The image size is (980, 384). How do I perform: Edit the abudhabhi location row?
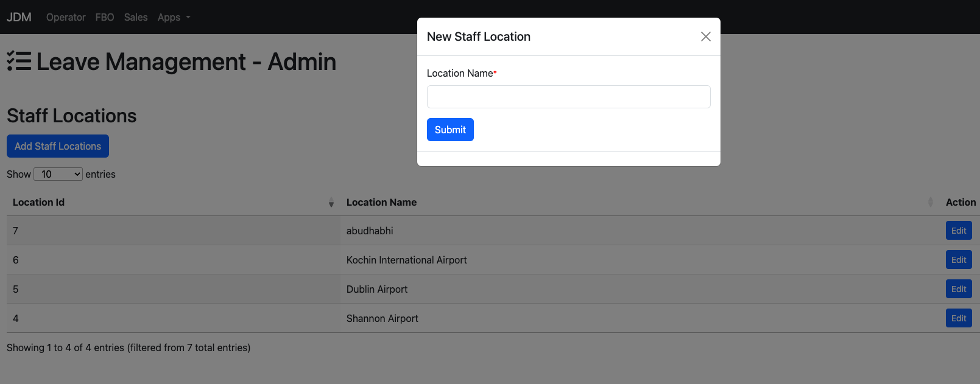[958, 231]
